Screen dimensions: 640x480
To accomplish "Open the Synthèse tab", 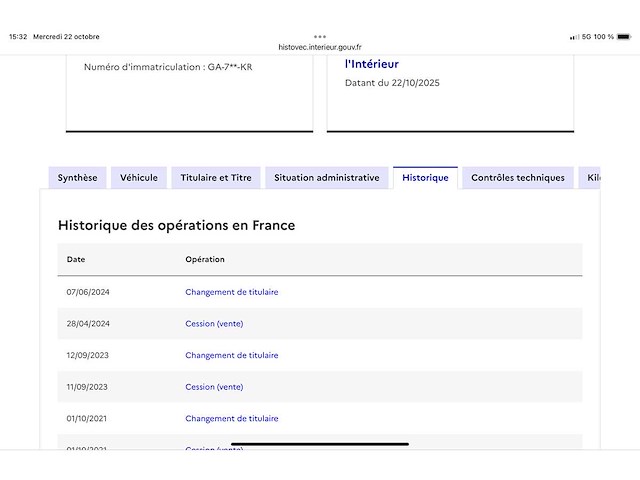I will pyautogui.click(x=77, y=178).
